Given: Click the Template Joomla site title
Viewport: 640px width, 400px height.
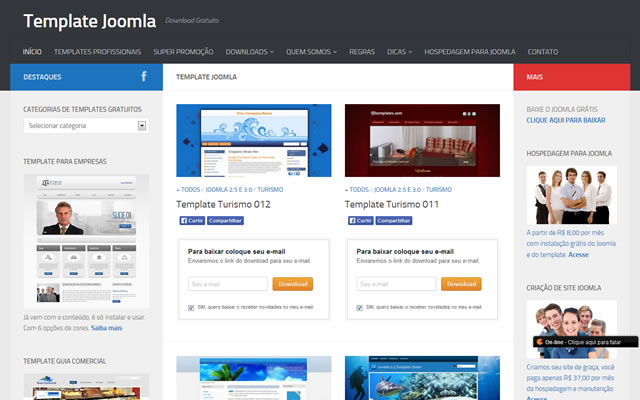Looking at the screenshot, I should (x=90, y=21).
